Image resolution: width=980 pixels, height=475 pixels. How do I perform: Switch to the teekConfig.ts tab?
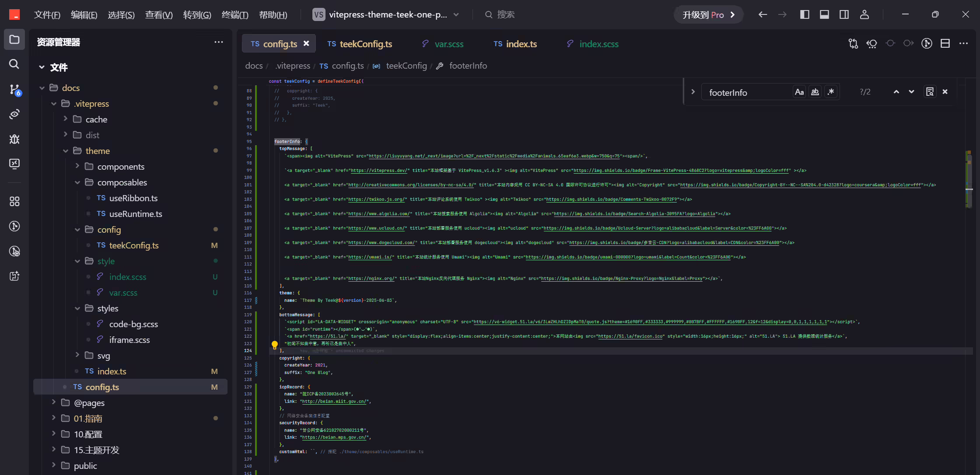click(360, 44)
